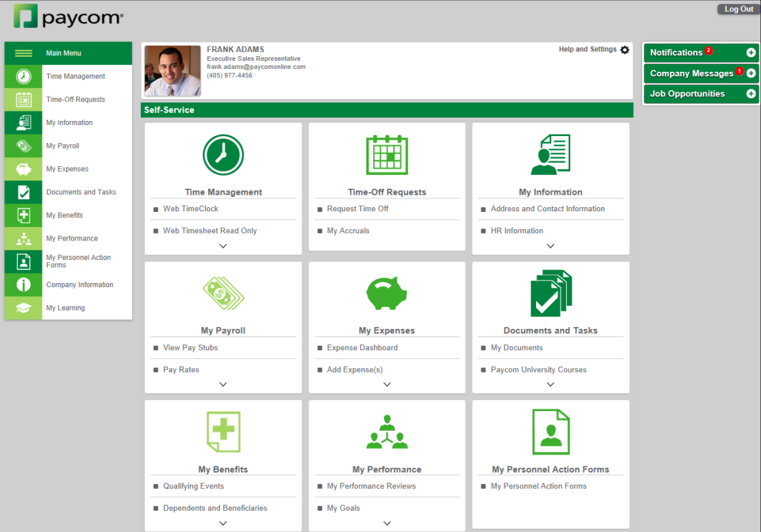Toggle the Main Menu hamburger icon
Screen dimensions: 761x532
23,53
